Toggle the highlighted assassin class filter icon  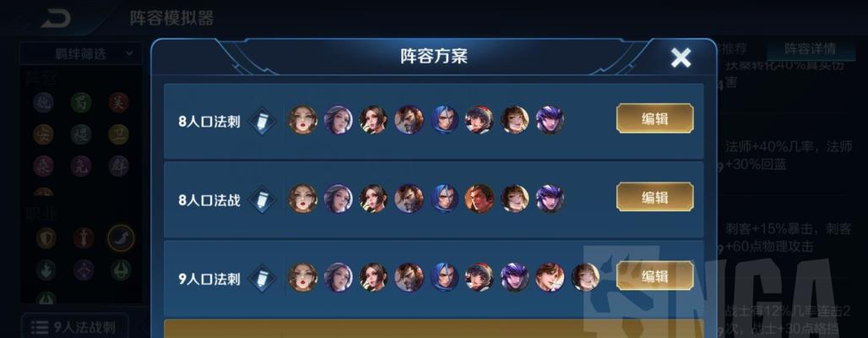(x=121, y=238)
